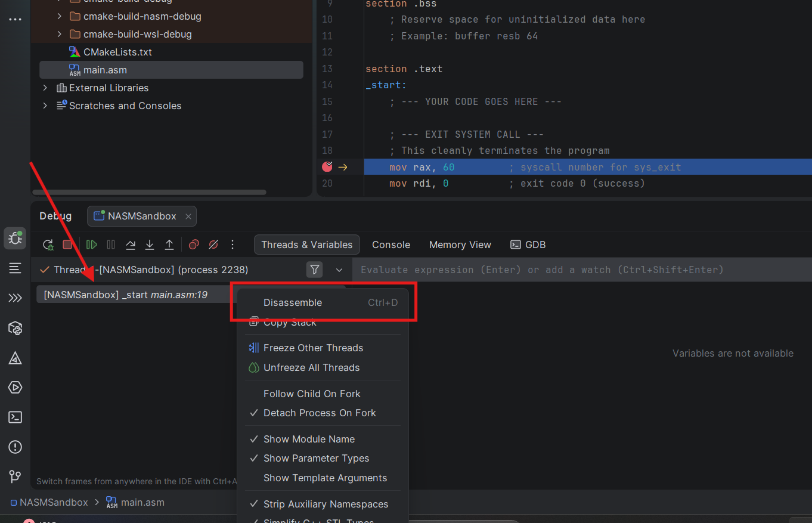Open the left sidebar three-dots more menu
Screen dimensions: 812x523
pos(15,20)
